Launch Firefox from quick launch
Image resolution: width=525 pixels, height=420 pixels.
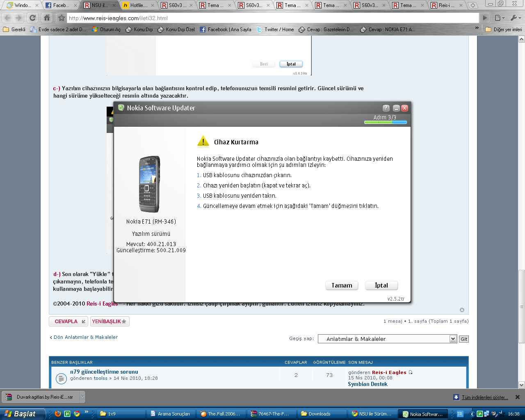click(58, 414)
